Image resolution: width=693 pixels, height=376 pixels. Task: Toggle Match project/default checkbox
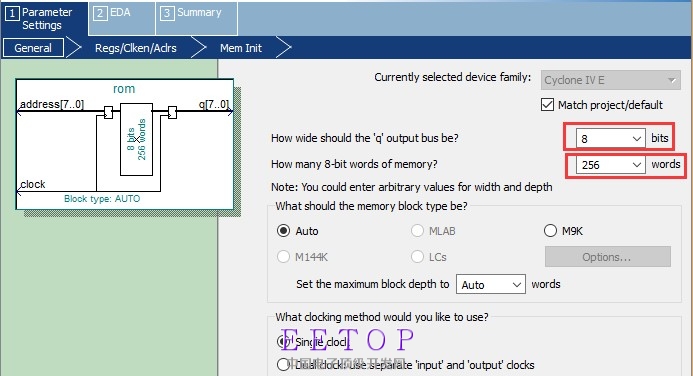point(547,105)
